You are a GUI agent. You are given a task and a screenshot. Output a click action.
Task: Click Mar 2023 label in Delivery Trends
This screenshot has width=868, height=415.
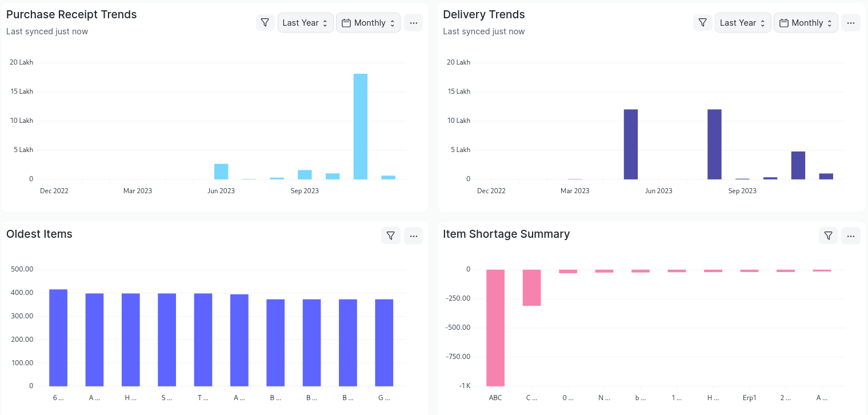(575, 191)
